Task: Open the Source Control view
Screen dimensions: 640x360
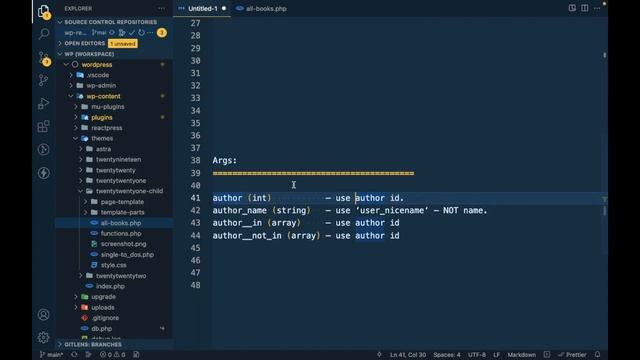Action: [x=44, y=57]
